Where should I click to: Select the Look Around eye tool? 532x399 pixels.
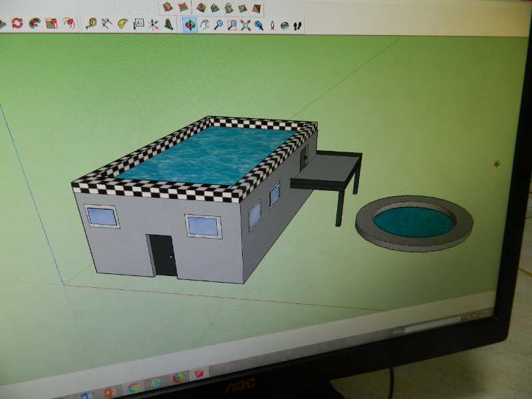[x=285, y=26]
